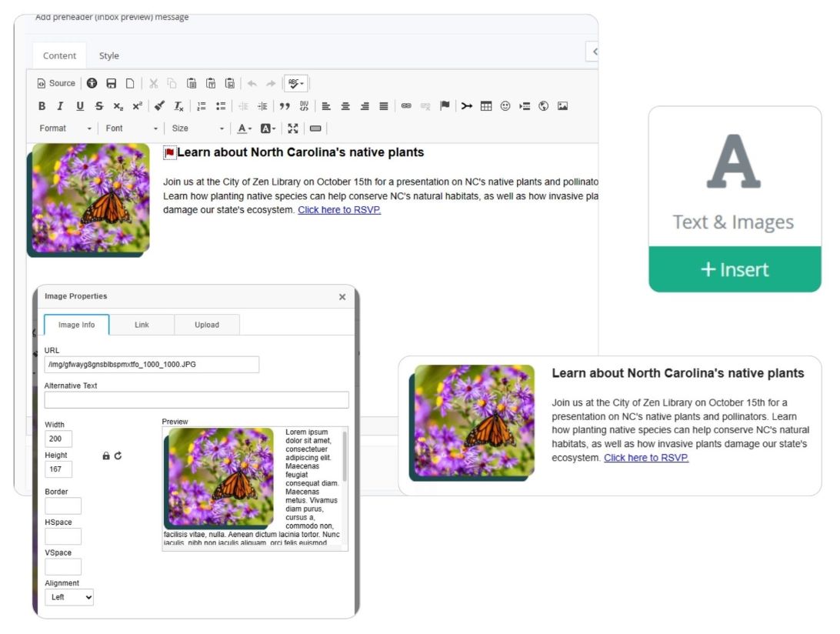Viewport: 840px width, 634px height.
Task: Toggle bold formatting in the editor
Action: 42,106
